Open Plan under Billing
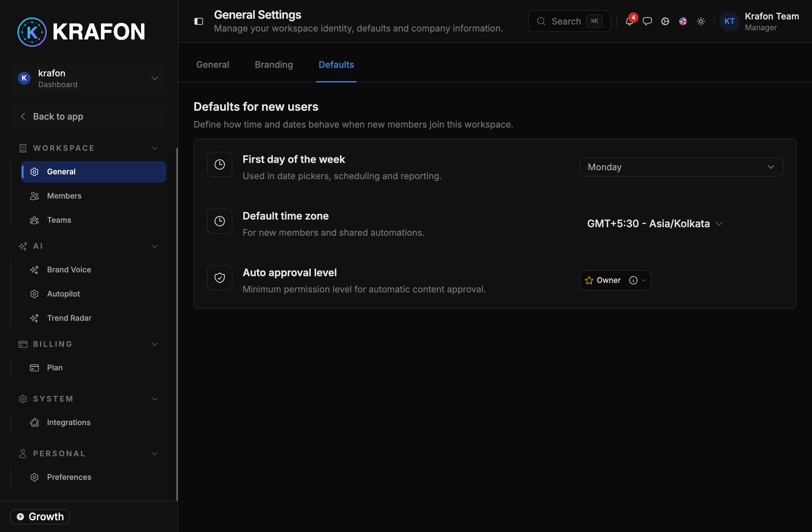The width and height of the screenshot is (812, 532). (x=94, y=368)
